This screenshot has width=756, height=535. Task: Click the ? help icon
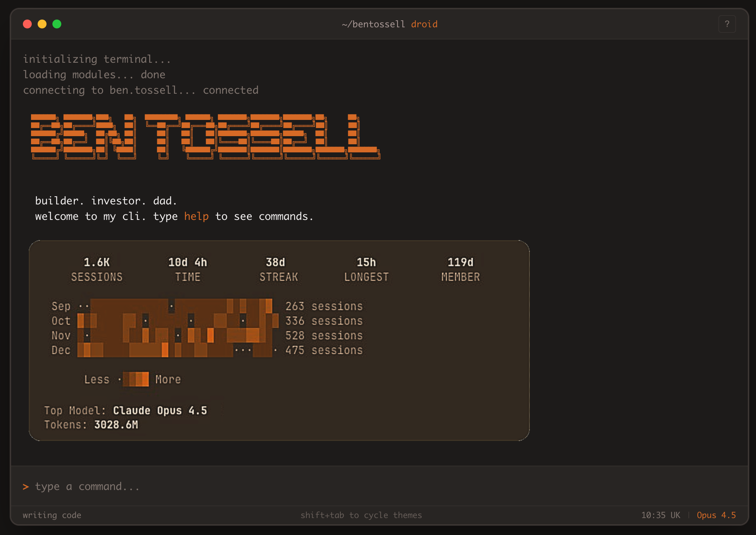pos(727,24)
